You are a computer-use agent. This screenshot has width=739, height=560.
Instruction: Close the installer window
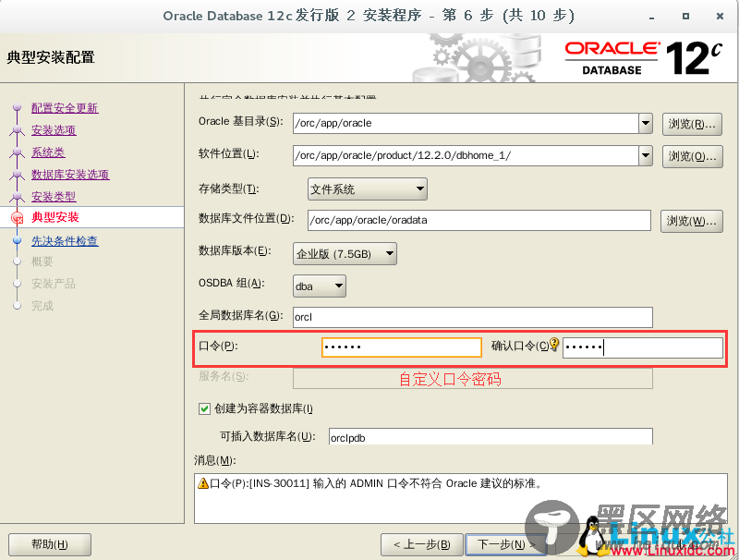(720, 16)
